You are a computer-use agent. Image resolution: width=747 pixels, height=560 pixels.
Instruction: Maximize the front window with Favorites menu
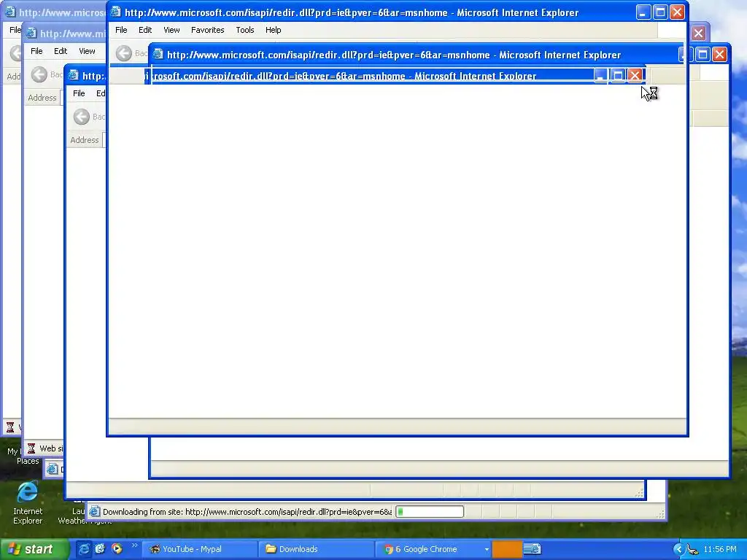click(660, 12)
